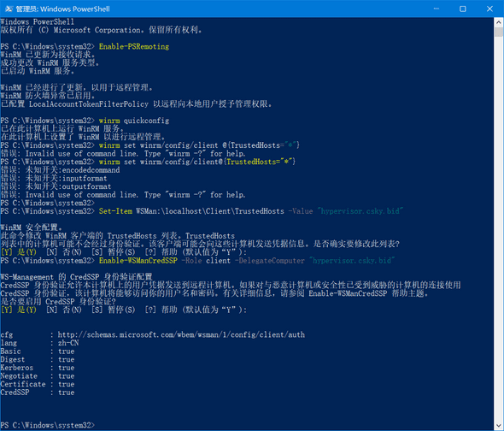Click the schemas.microsoft.com cfg URL
Viewport: 504px width, 431px height.
pos(181,335)
